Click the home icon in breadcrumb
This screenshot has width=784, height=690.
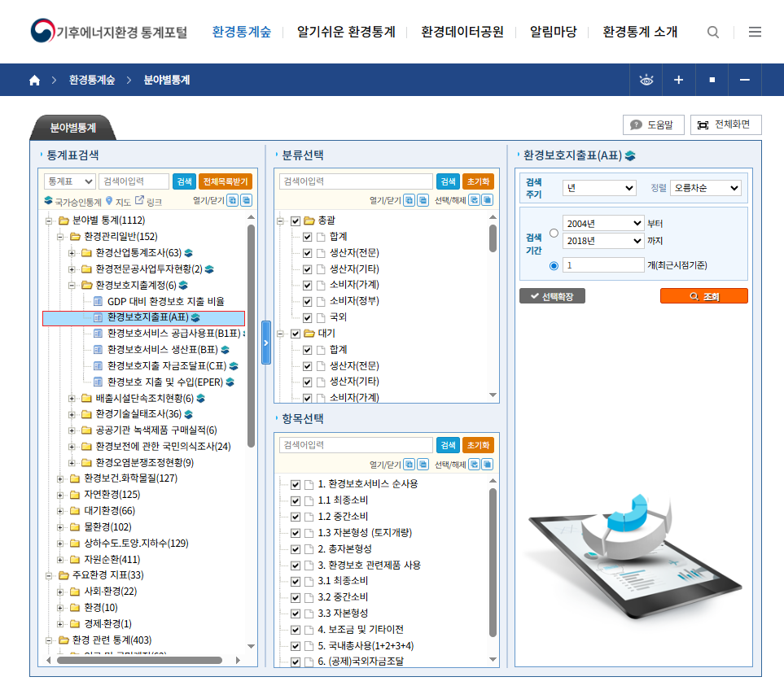pos(34,81)
